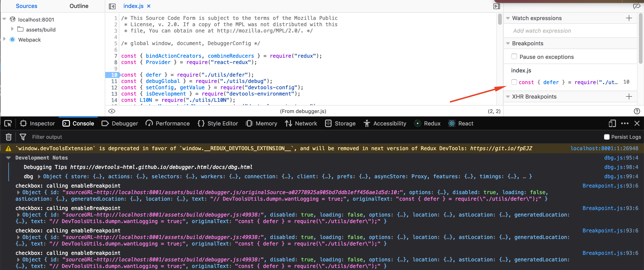Open the Outline tab
Screen dimensions: 644x270
pos(79,6)
